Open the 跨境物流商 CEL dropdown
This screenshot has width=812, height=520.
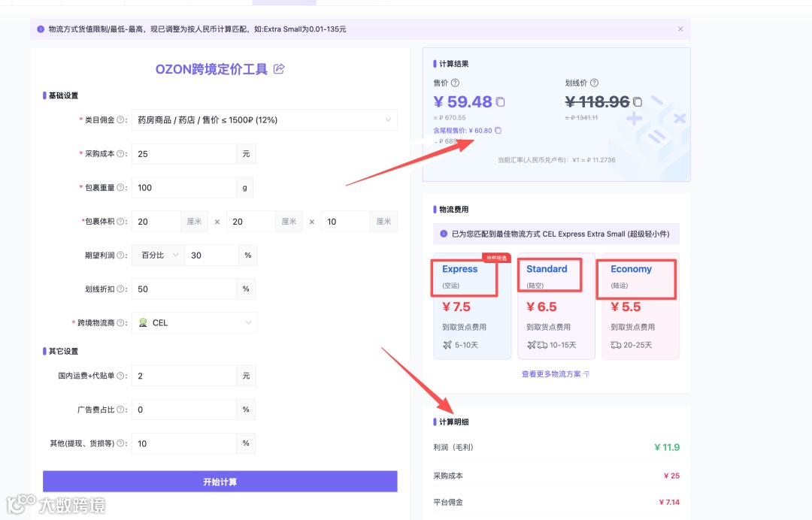tap(195, 323)
